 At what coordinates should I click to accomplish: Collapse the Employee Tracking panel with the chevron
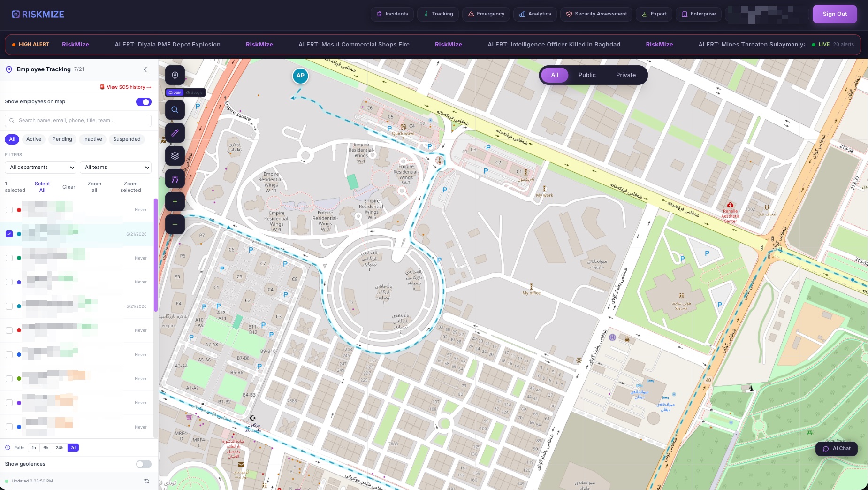145,69
